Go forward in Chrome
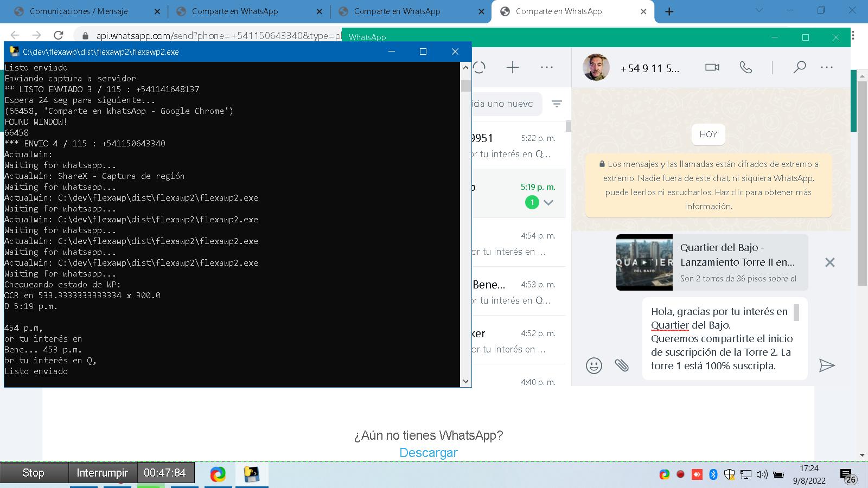The width and height of the screenshot is (868, 488). click(x=36, y=35)
